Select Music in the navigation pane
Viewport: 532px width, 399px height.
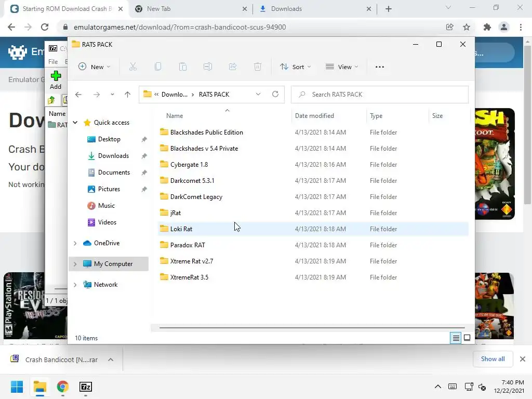pos(106,206)
